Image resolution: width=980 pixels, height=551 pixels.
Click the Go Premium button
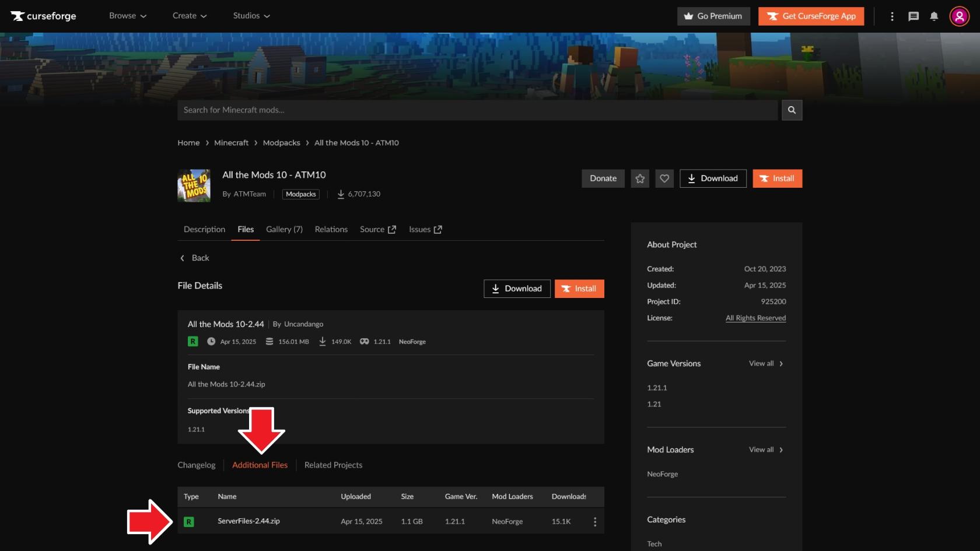coord(713,16)
